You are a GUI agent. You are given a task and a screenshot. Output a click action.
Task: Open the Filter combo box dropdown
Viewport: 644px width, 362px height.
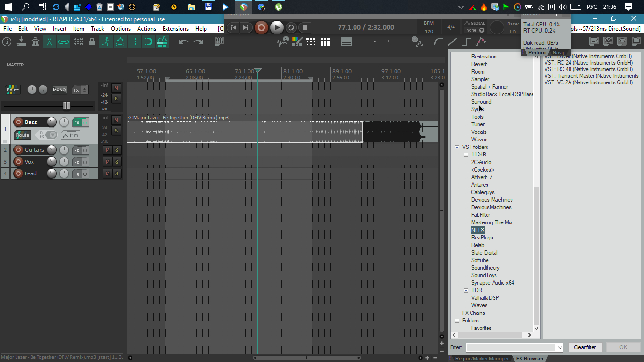click(x=560, y=347)
